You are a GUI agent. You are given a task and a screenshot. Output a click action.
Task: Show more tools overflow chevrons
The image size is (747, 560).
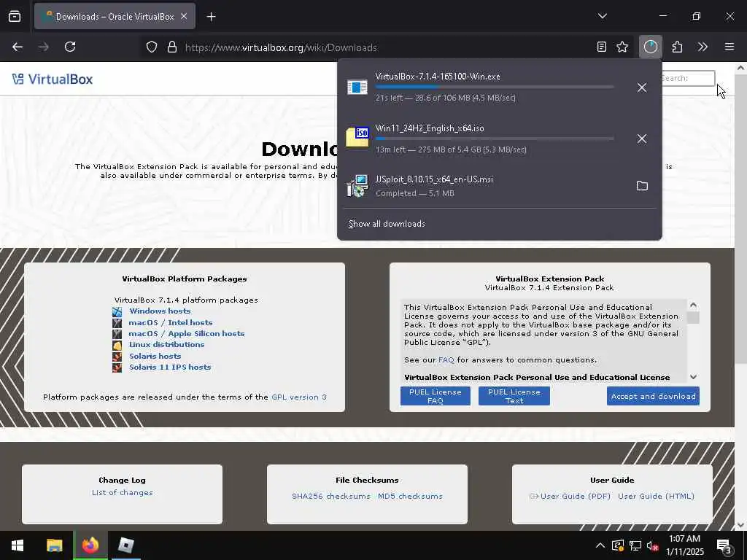[703, 47]
